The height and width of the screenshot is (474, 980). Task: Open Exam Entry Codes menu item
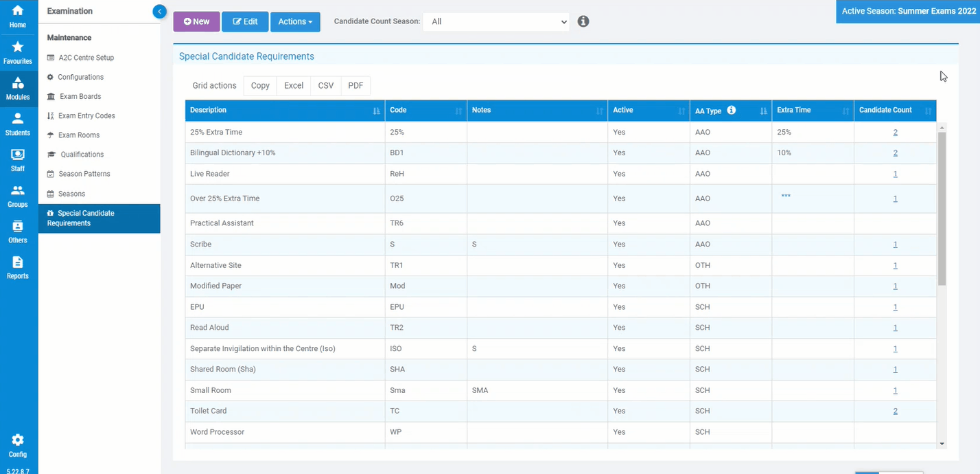pyautogui.click(x=86, y=115)
